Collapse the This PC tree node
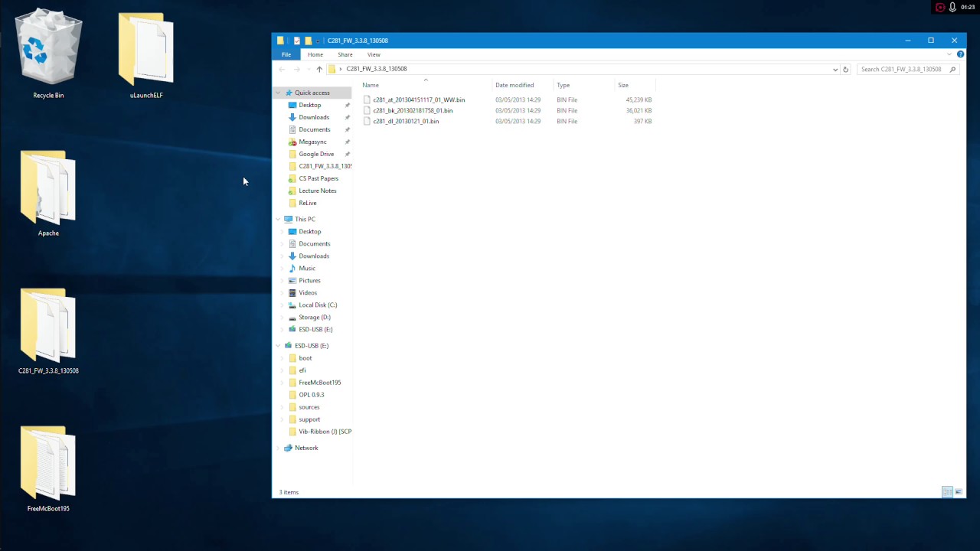The image size is (980, 551). [279, 219]
